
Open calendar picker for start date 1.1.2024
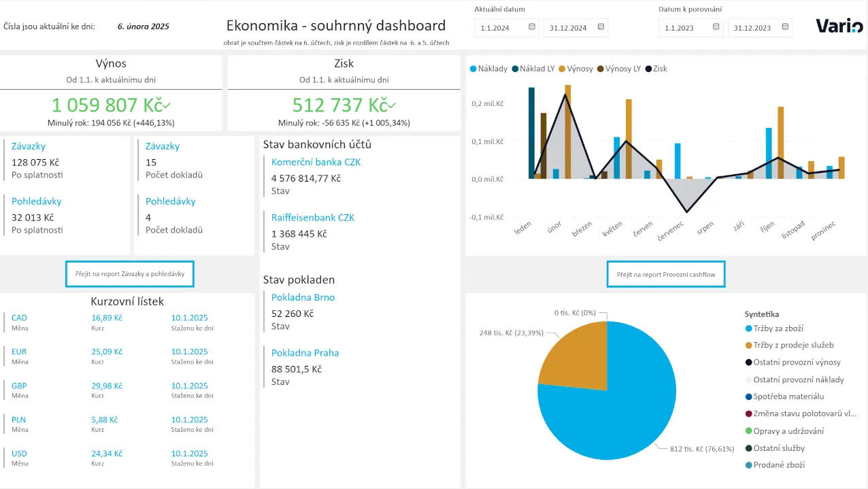pos(532,27)
